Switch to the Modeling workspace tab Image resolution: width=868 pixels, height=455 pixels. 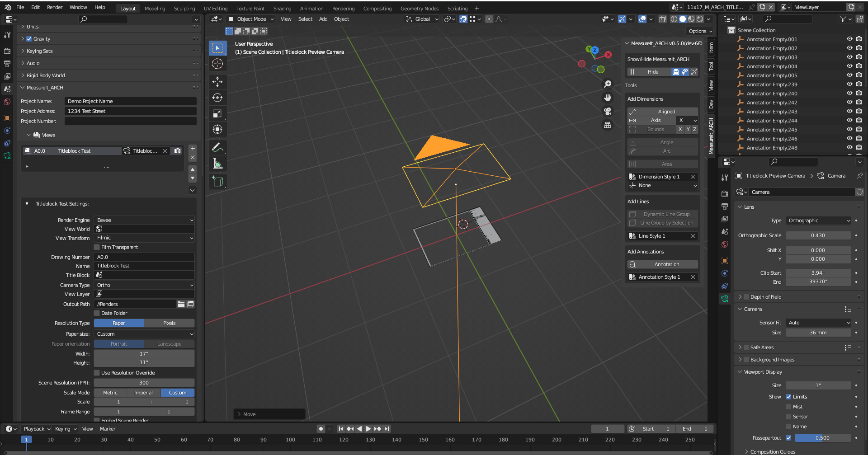pos(155,9)
